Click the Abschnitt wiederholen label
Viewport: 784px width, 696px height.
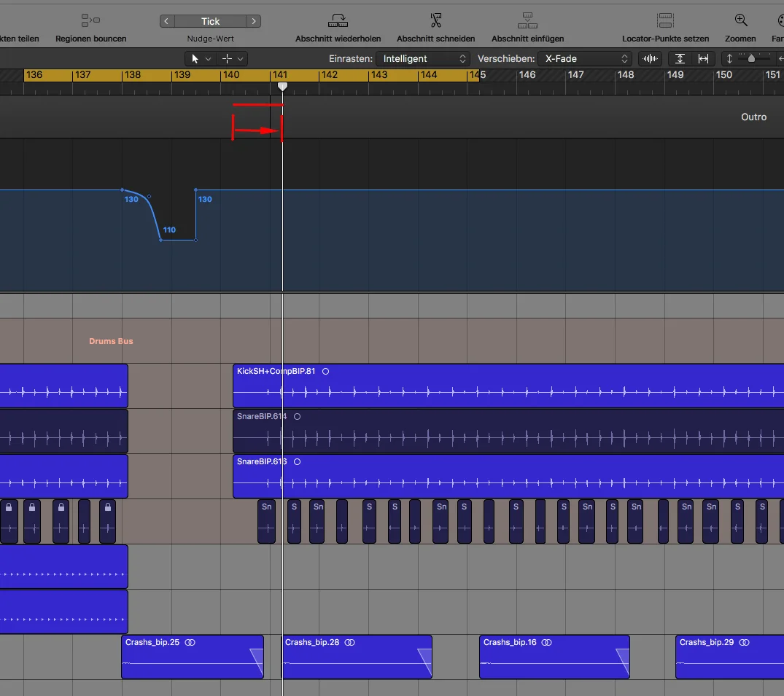click(x=338, y=39)
